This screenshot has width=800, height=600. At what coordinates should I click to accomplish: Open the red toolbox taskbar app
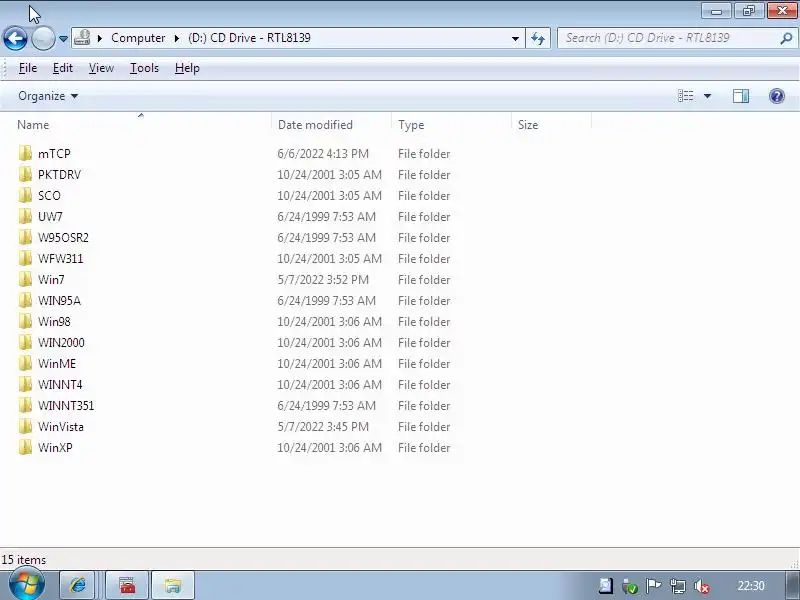[127, 585]
